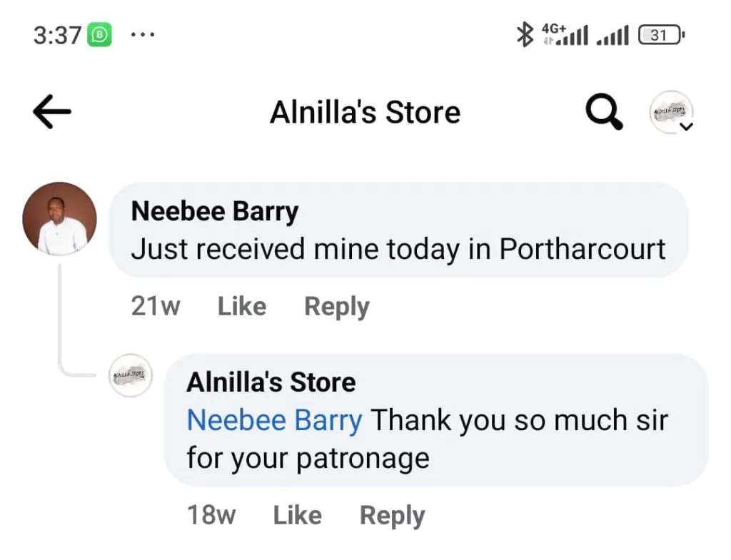Like Neebee Barry's comment
Image resolution: width=731 pixels, height=560 pixels.
[x=242, y=306]
